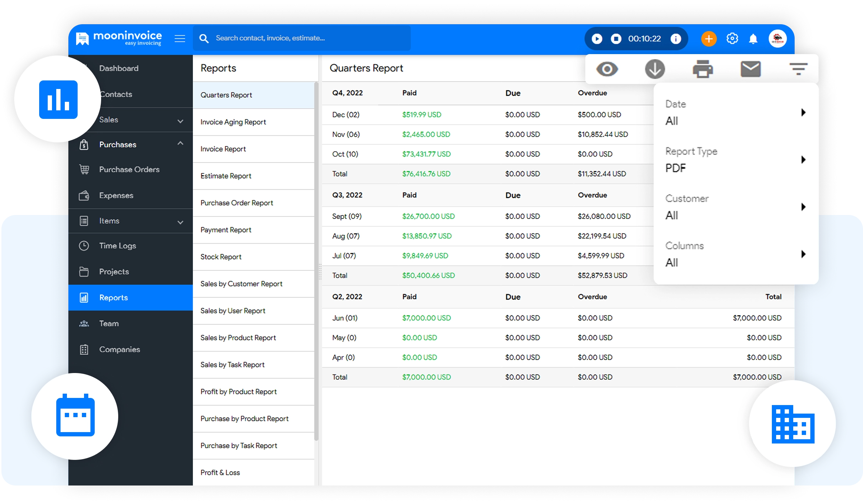This screenshot has width=863, height=504.
Task: Open the Time Logs sidebar item
Action: [x=117, y=246]
